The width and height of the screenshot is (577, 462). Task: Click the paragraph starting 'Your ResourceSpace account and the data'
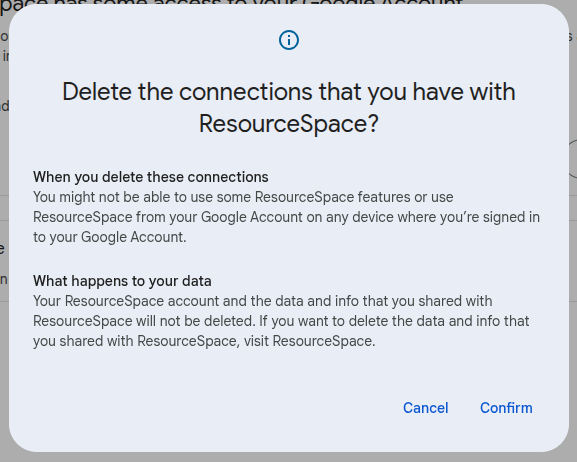coord(281,321)
